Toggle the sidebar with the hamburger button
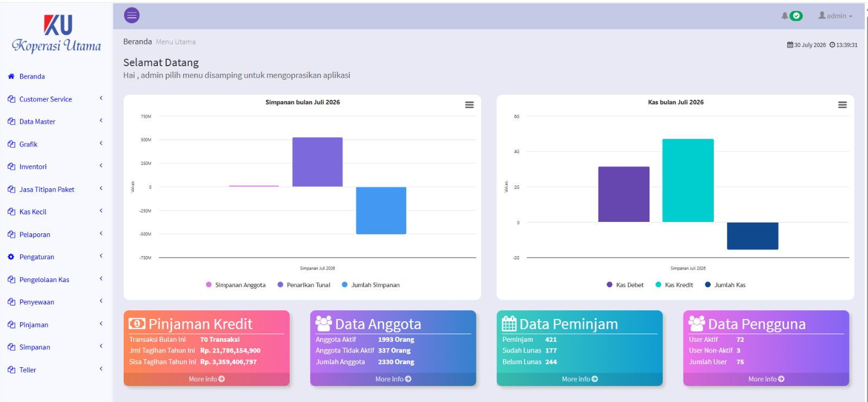Screen dimensions: 868x402 [x=132, y=16]
